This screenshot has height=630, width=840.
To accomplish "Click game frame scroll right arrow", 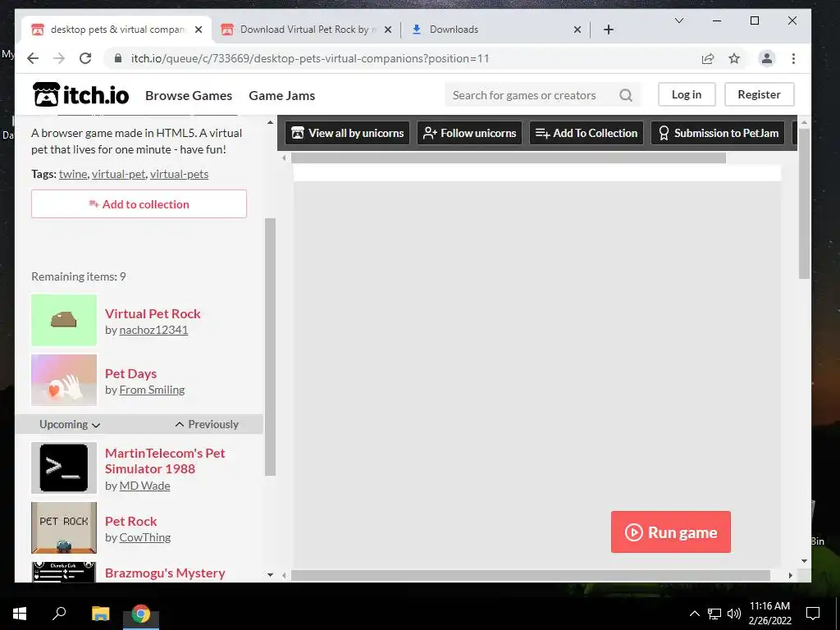I will point(790,575).
